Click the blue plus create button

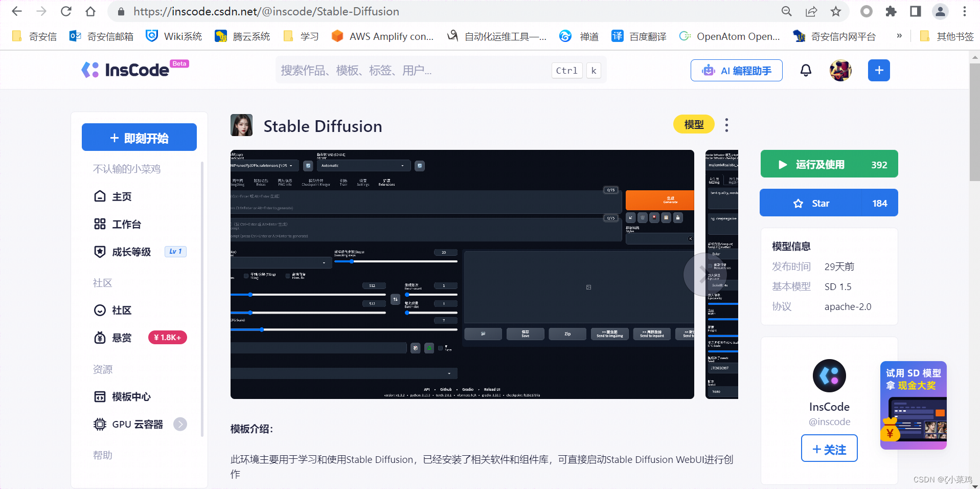[879, 70]
